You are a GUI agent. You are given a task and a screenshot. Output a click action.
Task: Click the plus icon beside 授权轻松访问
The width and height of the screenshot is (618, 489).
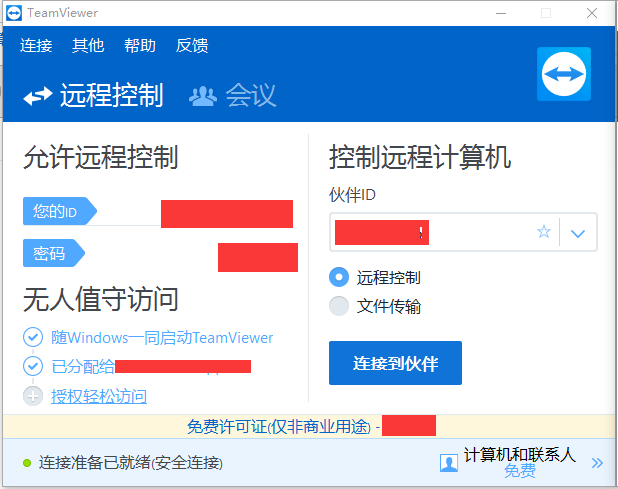click(x=33, y=396)
